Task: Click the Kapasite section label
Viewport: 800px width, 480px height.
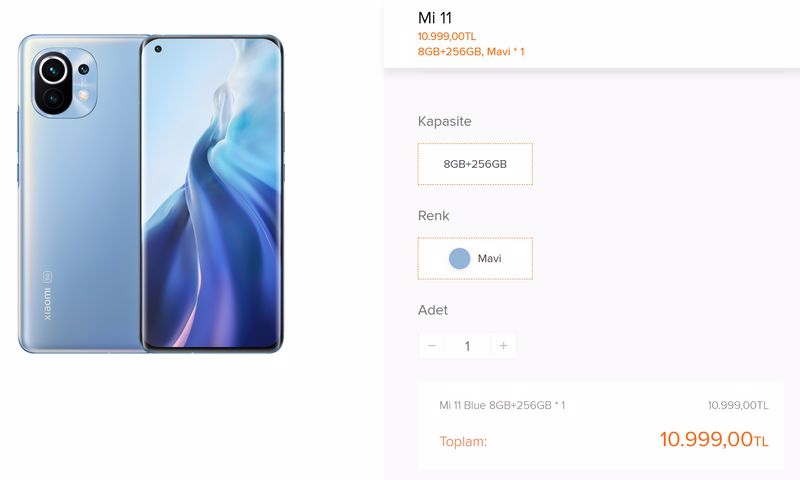Action: tap(444, 121)
